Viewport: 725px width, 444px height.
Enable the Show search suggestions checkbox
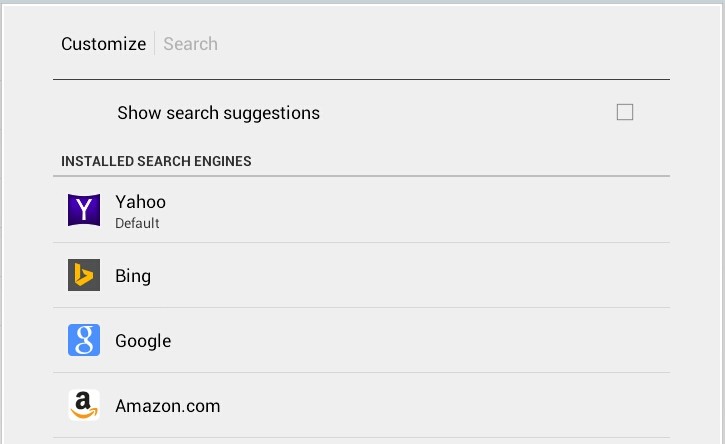[x=625, y=112]
